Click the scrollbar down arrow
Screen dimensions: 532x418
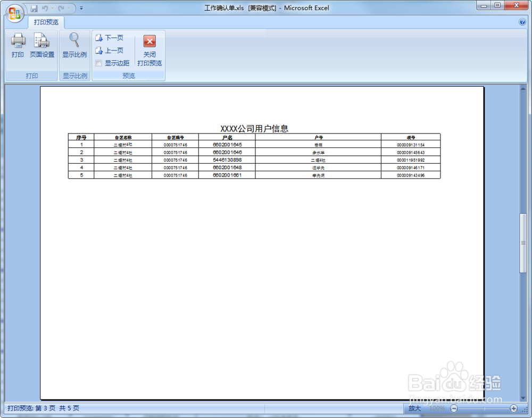click(523, 398)
